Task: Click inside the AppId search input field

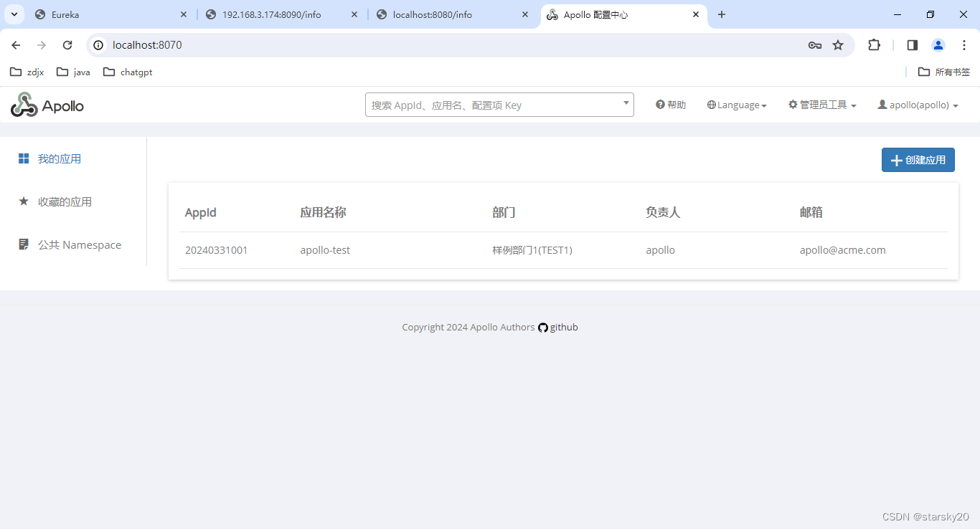Action: pos(488,104)
